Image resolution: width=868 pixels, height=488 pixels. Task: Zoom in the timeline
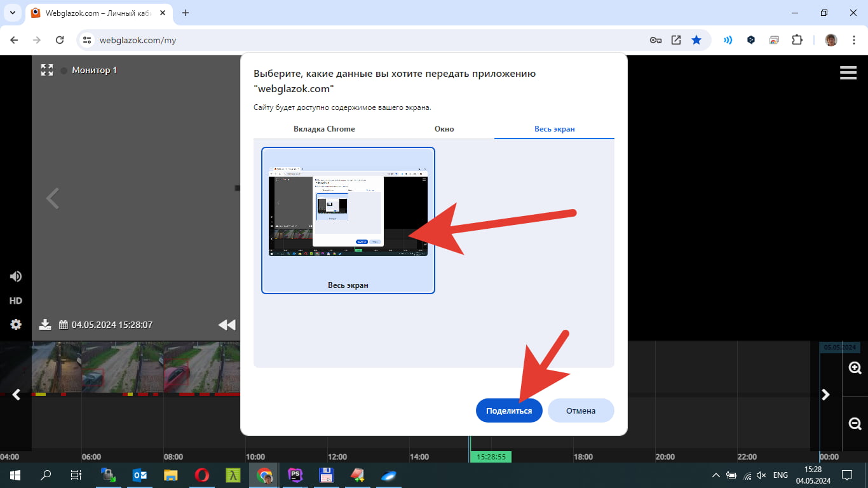pos(855,368)
